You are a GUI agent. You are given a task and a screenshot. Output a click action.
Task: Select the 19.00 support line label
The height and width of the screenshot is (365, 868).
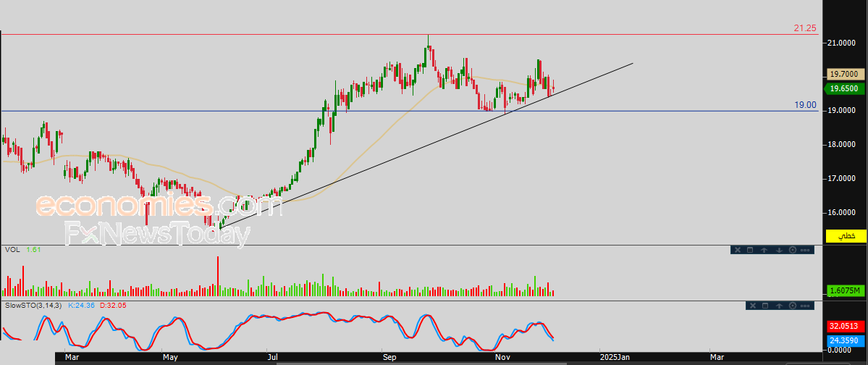[x=806, y=105]
